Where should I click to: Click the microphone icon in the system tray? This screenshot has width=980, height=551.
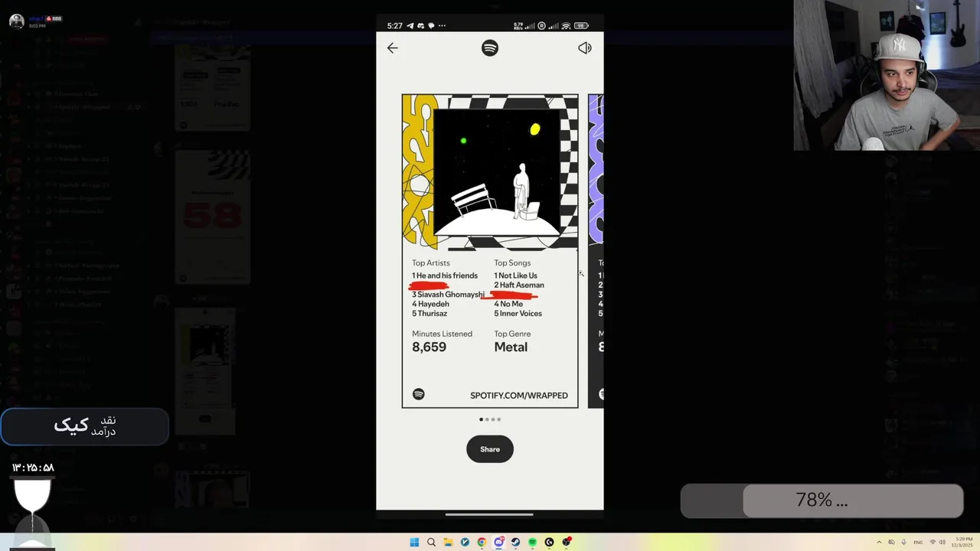tap(903, 542)
